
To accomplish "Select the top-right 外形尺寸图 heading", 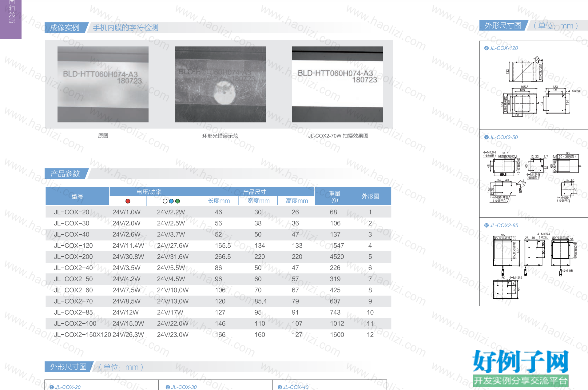I will pyautogui.click(x=503, y=25).
